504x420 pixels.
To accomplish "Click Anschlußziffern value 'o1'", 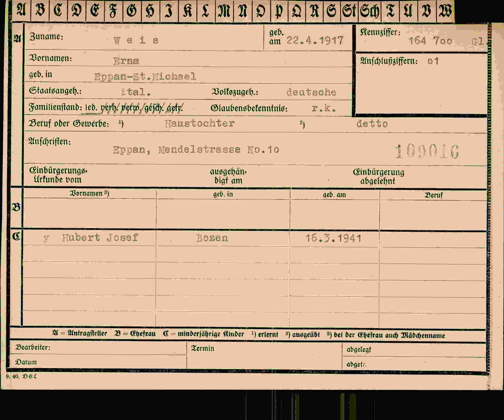I will pos(433,61).
